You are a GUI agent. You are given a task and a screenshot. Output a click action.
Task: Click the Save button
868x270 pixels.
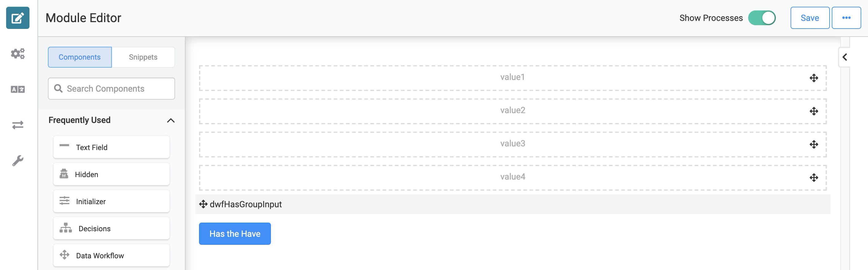coord(810,18)
